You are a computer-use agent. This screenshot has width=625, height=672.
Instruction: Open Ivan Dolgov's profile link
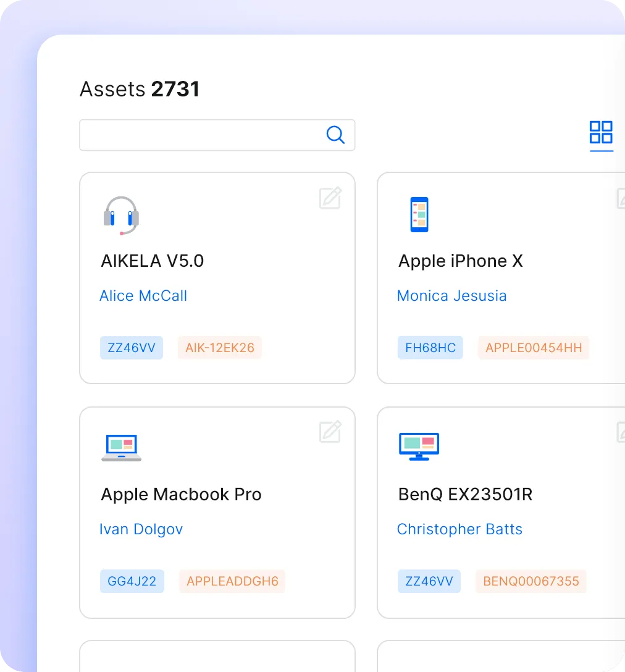[141, 529]
